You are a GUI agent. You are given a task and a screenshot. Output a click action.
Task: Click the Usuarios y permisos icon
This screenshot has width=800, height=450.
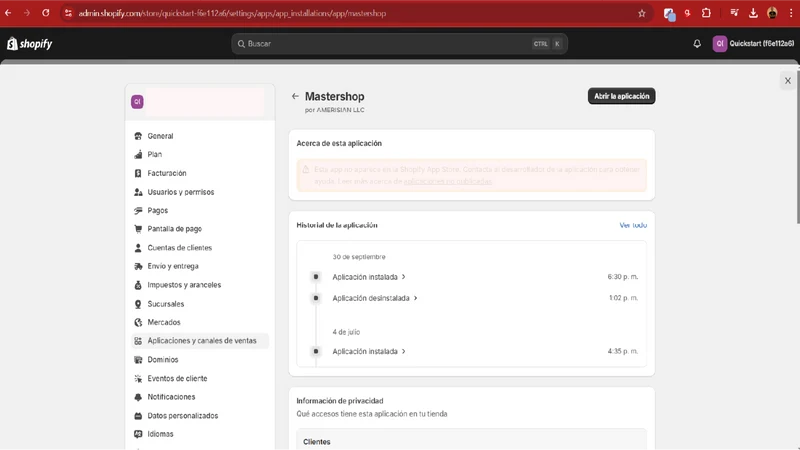[138, 192]
